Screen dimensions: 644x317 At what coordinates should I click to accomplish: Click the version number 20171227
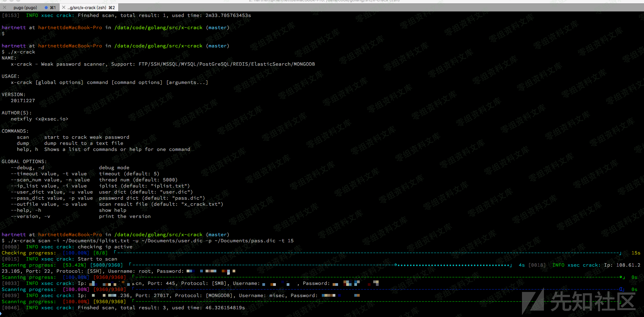tap(23, 101)
